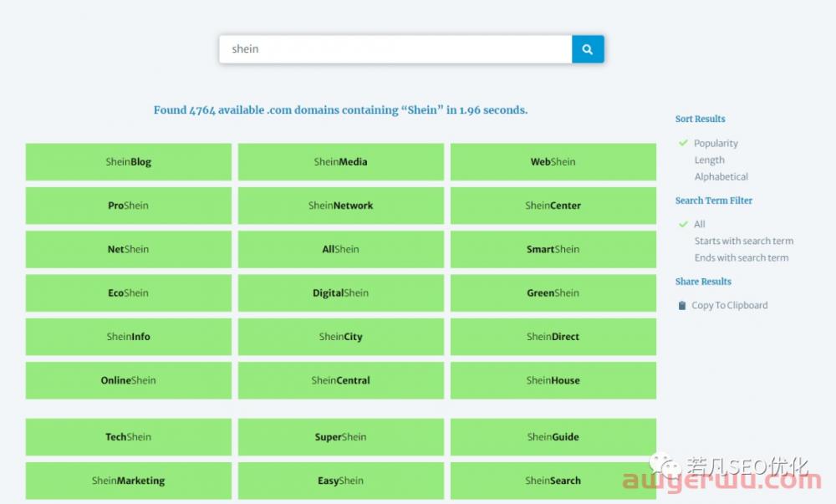The image size is (836, 504).
Task: Click the EcoShein result
Action: (129, 293)
